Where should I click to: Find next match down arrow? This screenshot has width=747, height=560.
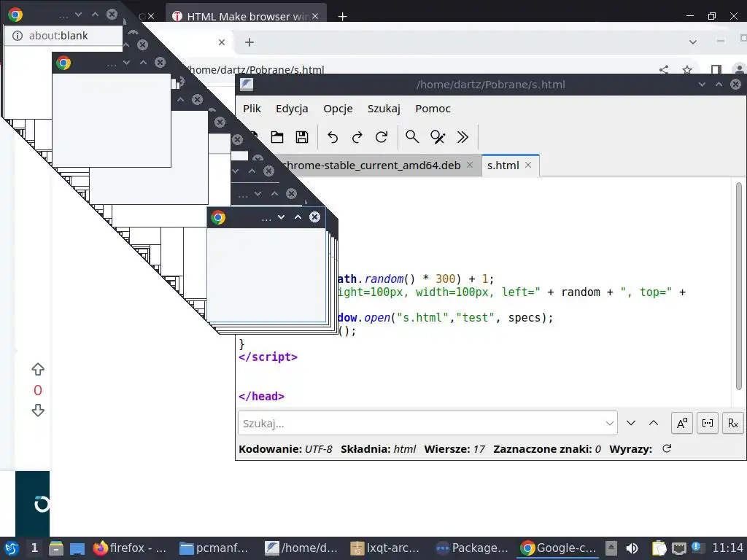click(631, 423)
